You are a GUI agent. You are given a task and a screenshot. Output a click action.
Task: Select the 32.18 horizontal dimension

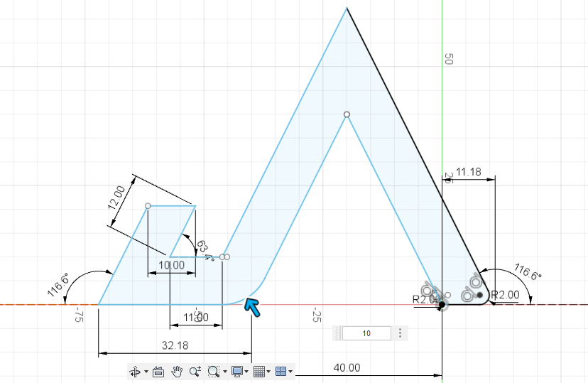coord(175,345)
